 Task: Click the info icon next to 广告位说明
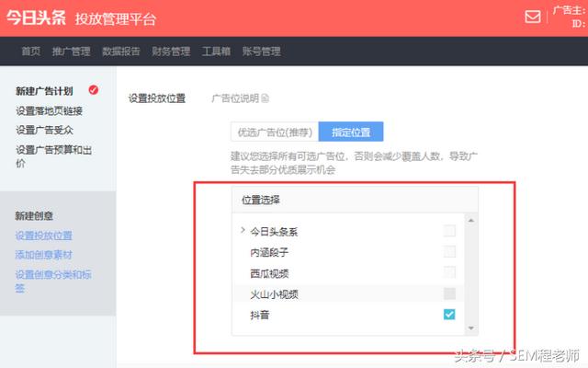pyautogui.click(x=266, y=98)
